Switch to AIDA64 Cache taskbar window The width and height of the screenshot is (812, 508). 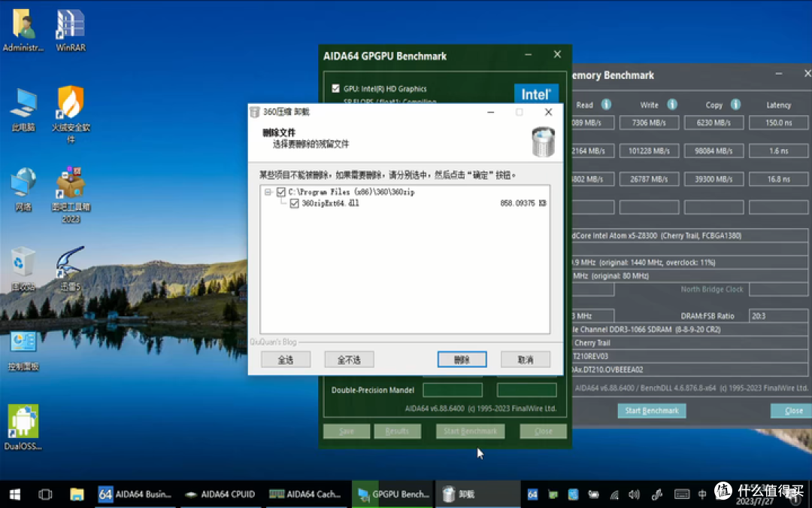(306, 494)
